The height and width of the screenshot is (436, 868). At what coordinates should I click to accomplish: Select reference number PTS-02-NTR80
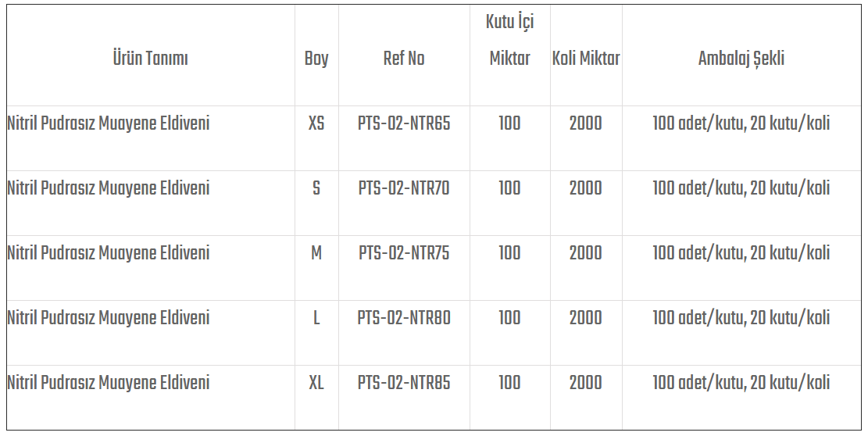(404, 318)
